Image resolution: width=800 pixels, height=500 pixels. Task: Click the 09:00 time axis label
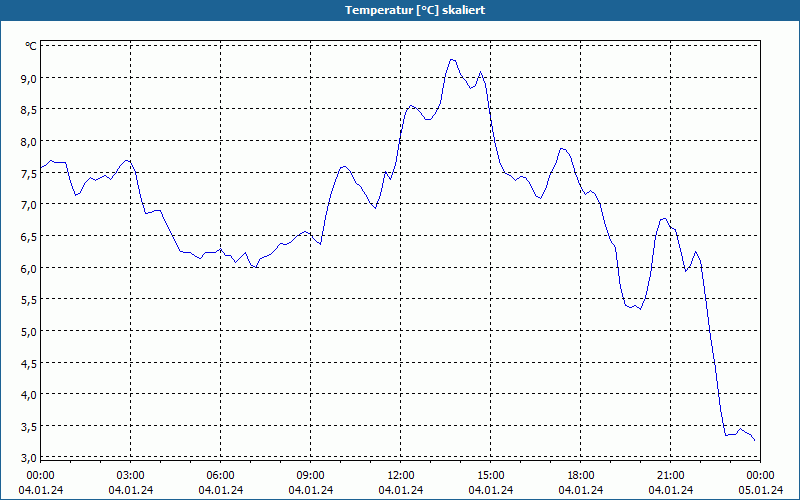point(311,476)
